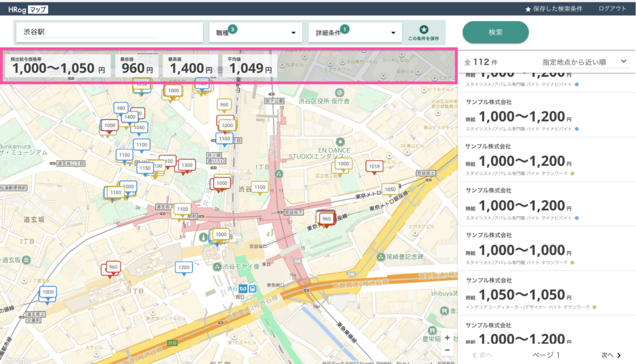Image resolution: width=636 pixels, height=364 pixels.
Task: Click the 1050 yellow marker near 東京メトロ
Action: (x=390, y=190)
